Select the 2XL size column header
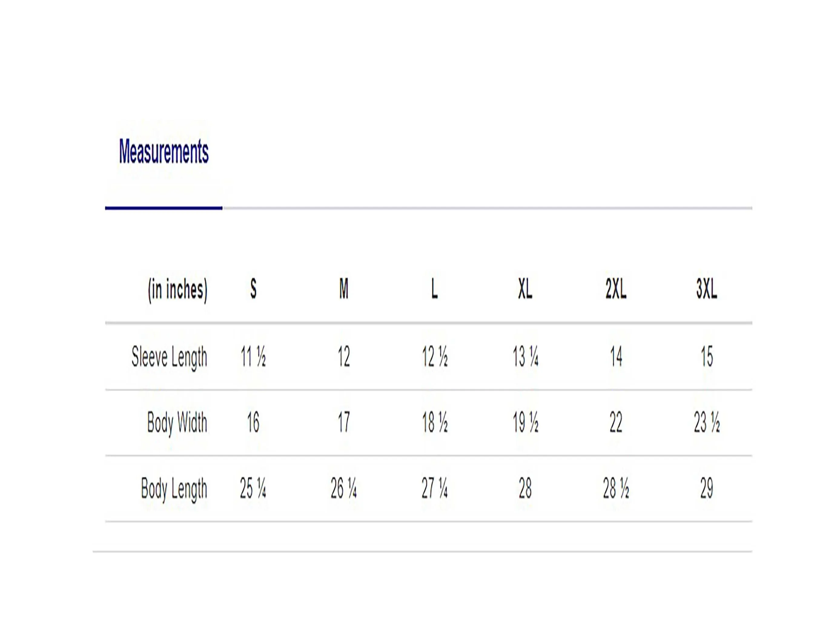This screenshot has width=840, height=630. [x=616, y=289]
